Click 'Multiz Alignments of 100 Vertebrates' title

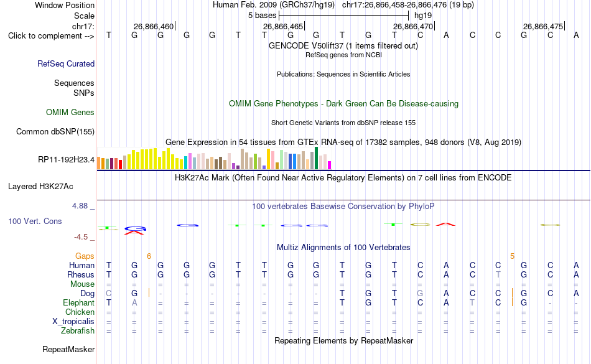coord(343,247)
